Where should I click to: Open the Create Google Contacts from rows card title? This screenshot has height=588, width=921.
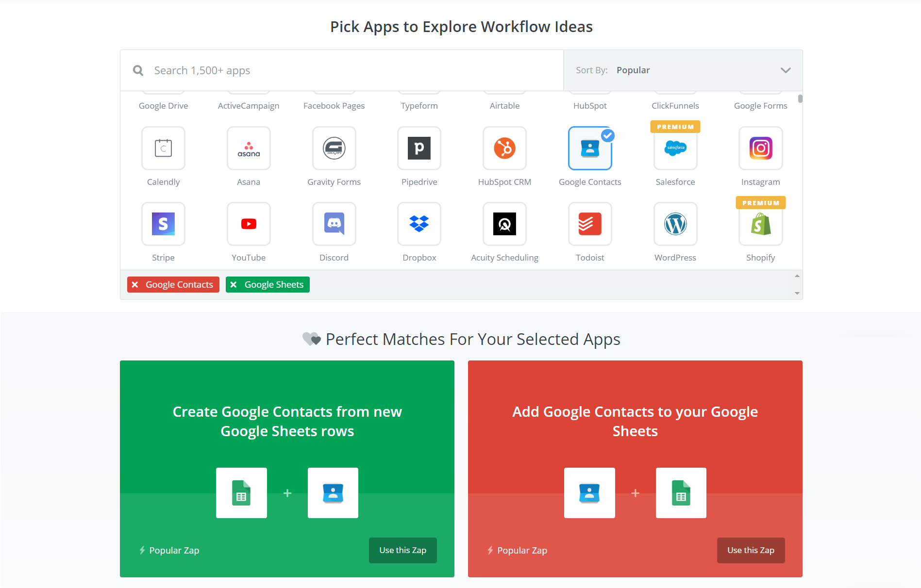(x=287, y=421)
